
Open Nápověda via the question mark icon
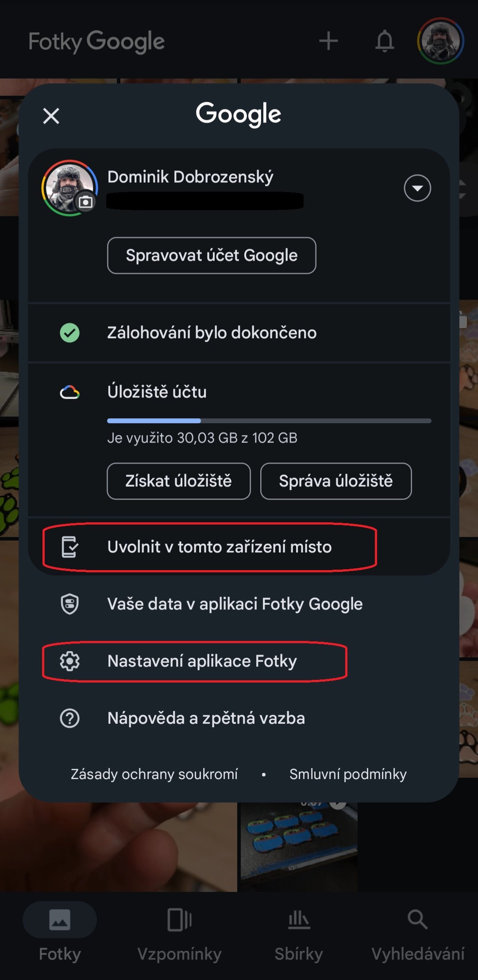point(70,718)
